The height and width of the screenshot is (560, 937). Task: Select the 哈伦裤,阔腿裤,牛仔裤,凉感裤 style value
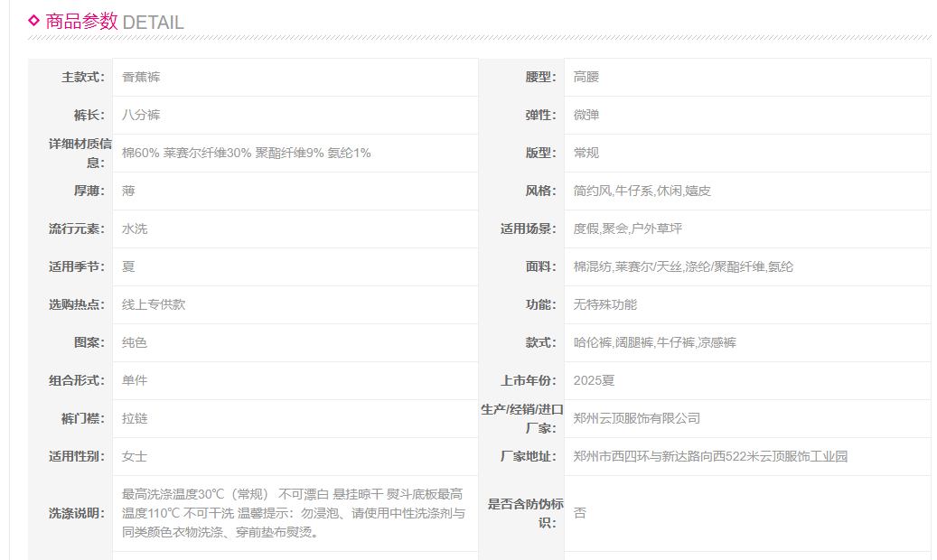654,343
